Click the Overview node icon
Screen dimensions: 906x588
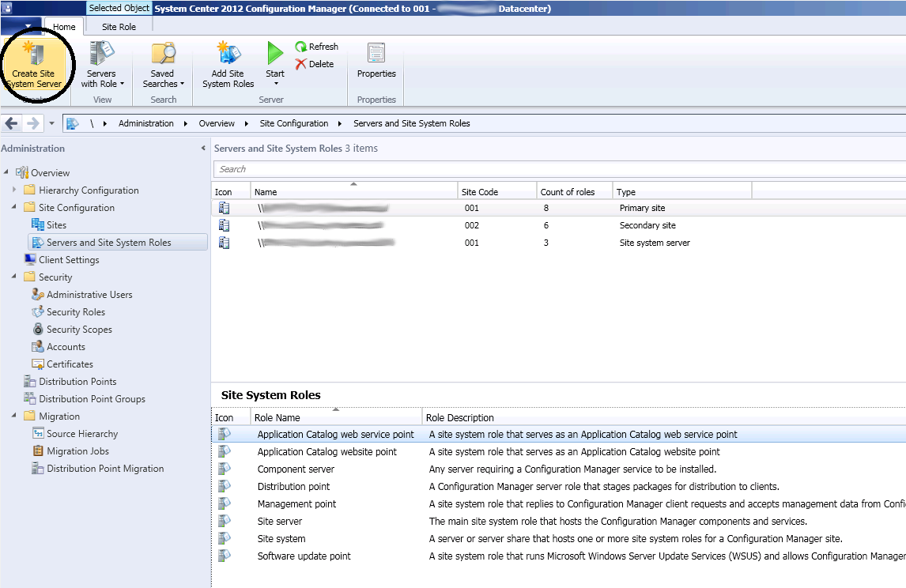22,172
